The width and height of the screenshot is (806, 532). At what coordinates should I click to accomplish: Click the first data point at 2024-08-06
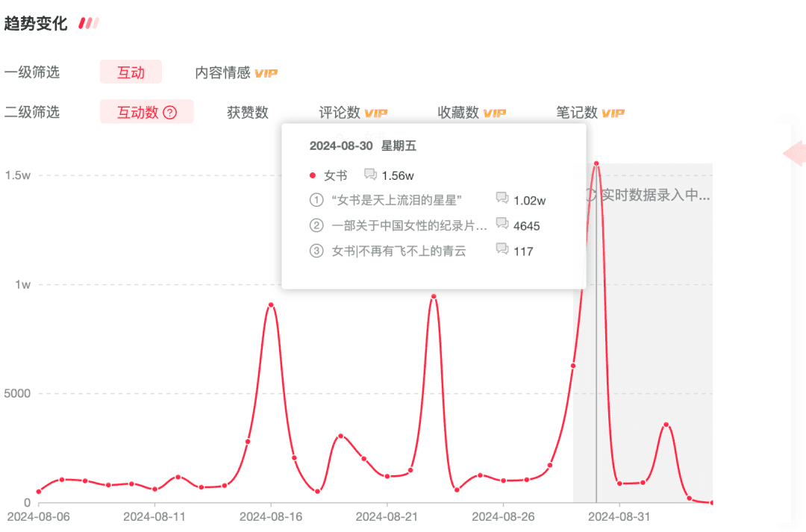click(39, 492)
